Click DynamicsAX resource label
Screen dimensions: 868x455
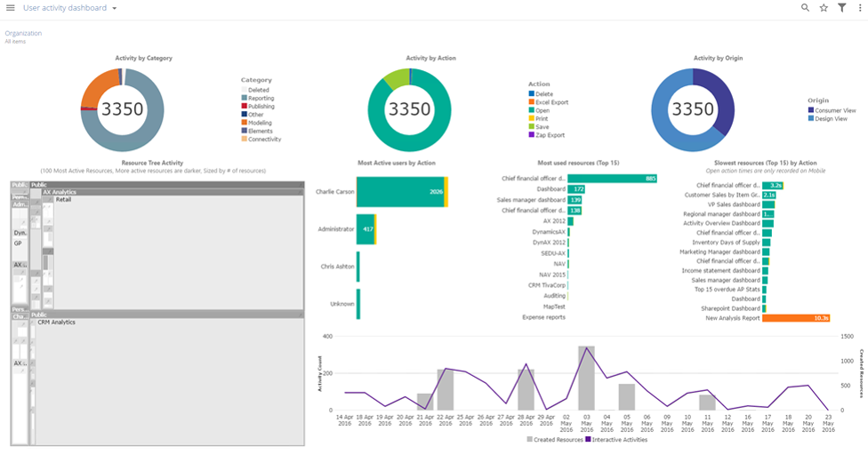tap(549, 232)
